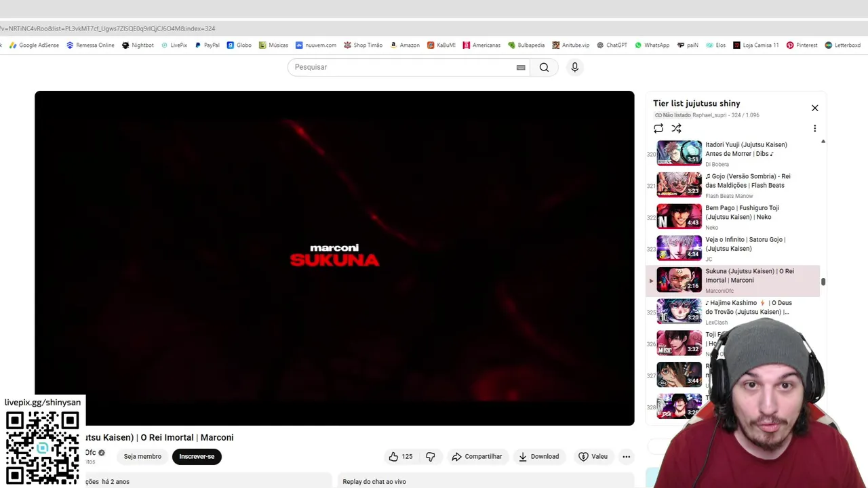Click the video player to pause
This screenshot has width=868, height=488.
334,258
